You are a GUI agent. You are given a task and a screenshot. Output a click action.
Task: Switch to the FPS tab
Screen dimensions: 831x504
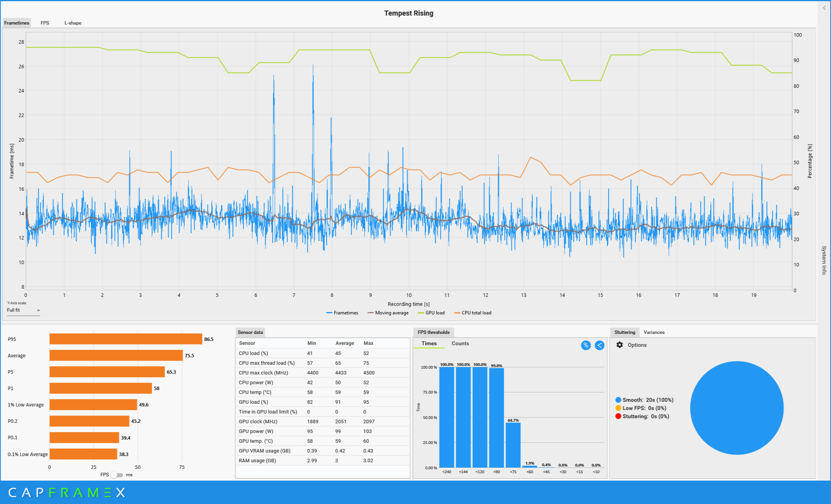click(x=44, y=23)
